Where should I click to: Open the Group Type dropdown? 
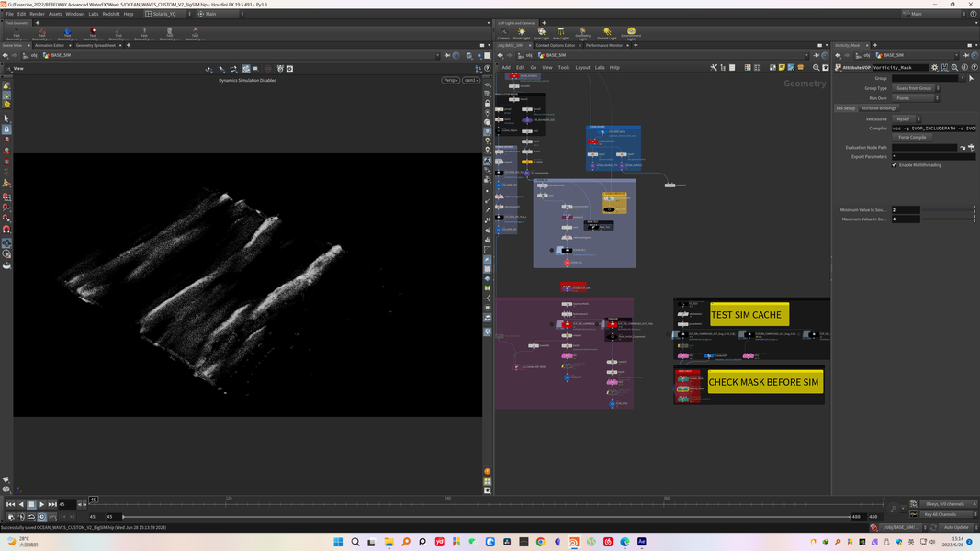[916, 88]
